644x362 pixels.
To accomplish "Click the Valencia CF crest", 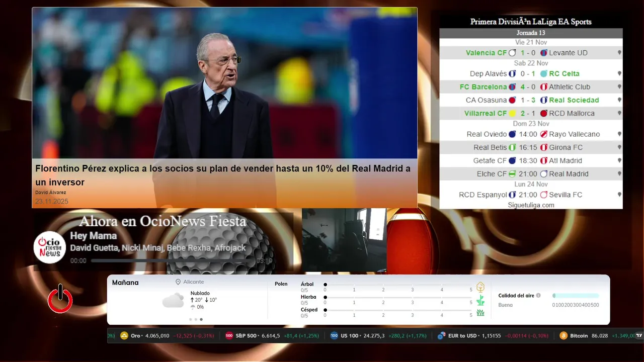I will point(512,53).
